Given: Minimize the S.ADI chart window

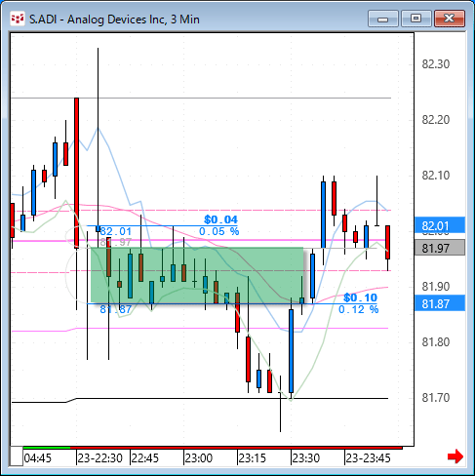Looking at the screenshot, I should tap(383, 19).
